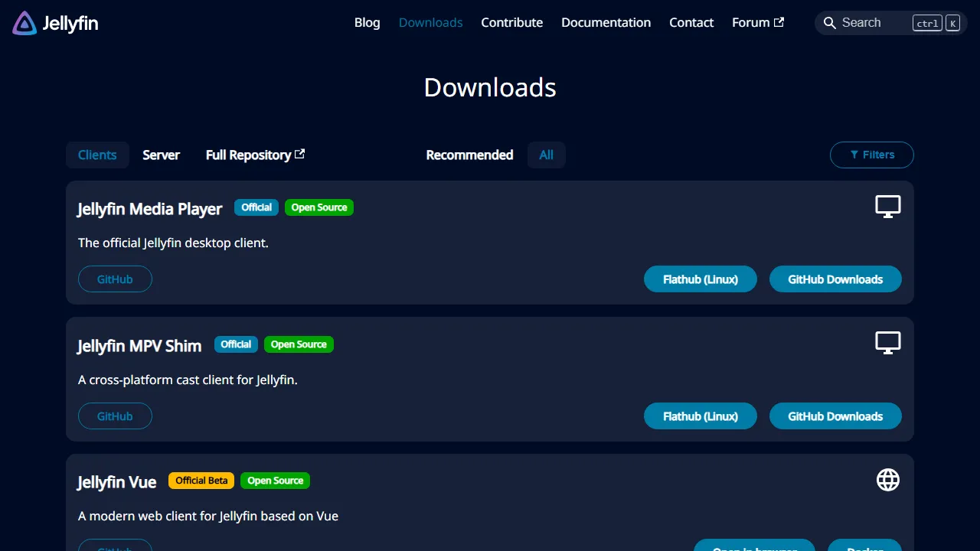
Task: Click the desktop monitor icon on Jellyfin Media Player
Action: point(887,206)
